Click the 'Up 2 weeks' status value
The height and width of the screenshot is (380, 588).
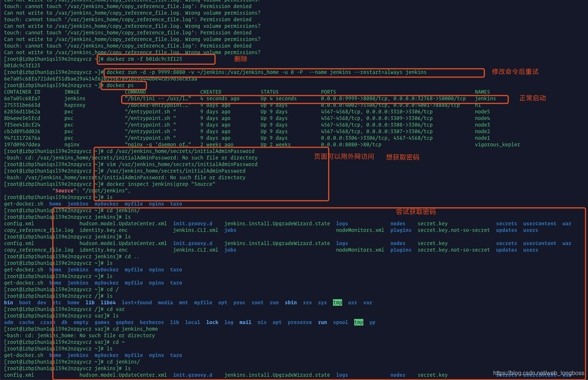click(x=276, y=144)
